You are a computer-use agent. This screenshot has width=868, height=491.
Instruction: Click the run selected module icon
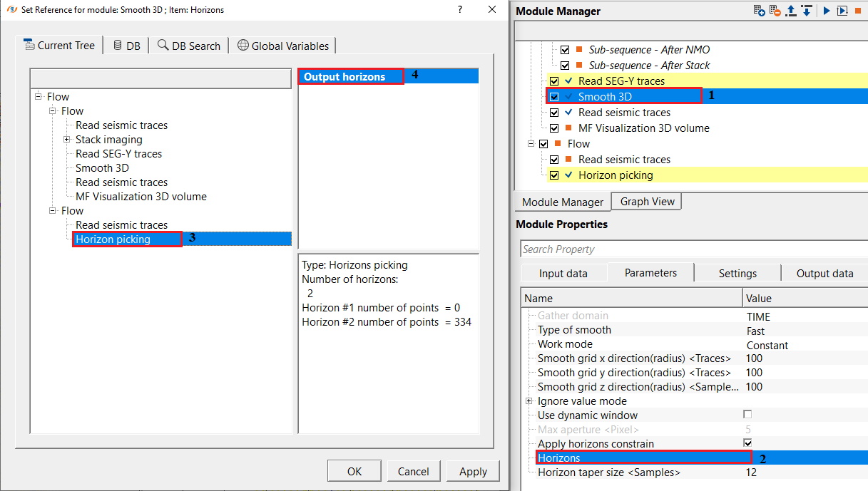coord(842,11)
